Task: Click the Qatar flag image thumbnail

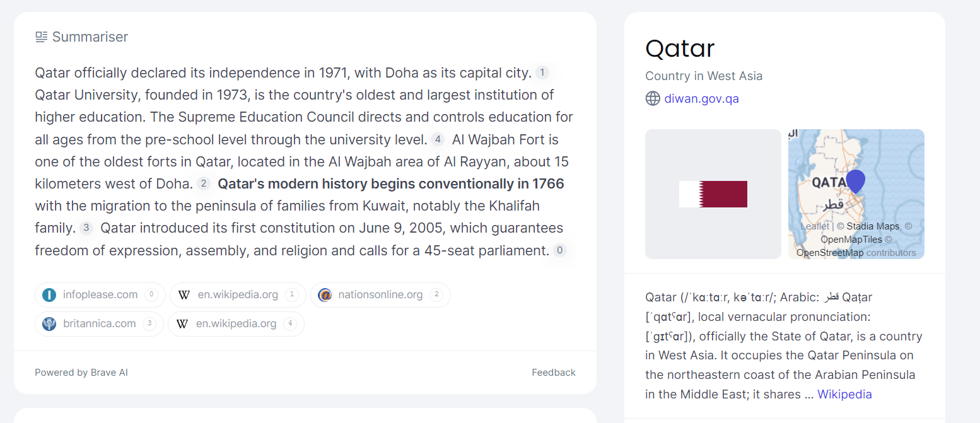Action: pos(713,194)
